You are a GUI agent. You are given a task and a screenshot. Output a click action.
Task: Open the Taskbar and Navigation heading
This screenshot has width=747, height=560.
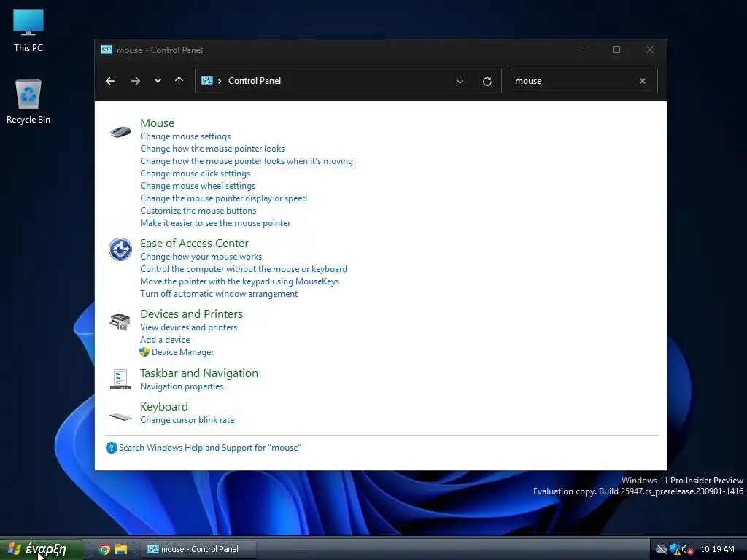point(199,373)
